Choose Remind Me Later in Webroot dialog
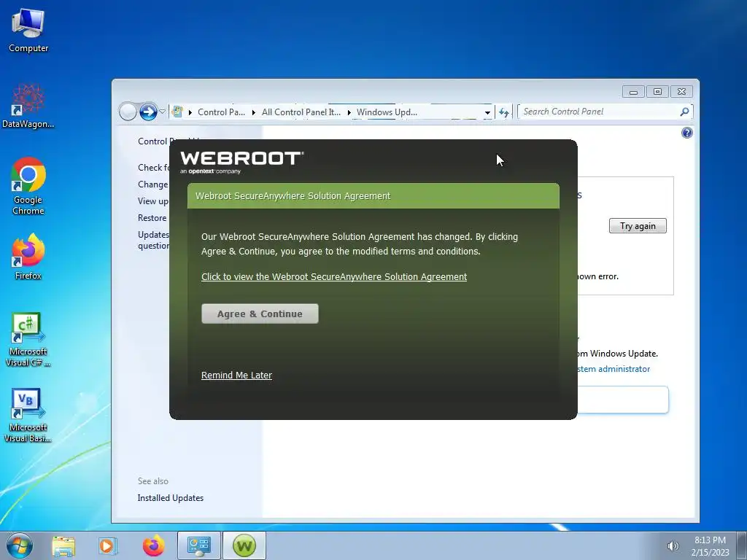This screenshot has width=747, height=560. coord(236,376)
